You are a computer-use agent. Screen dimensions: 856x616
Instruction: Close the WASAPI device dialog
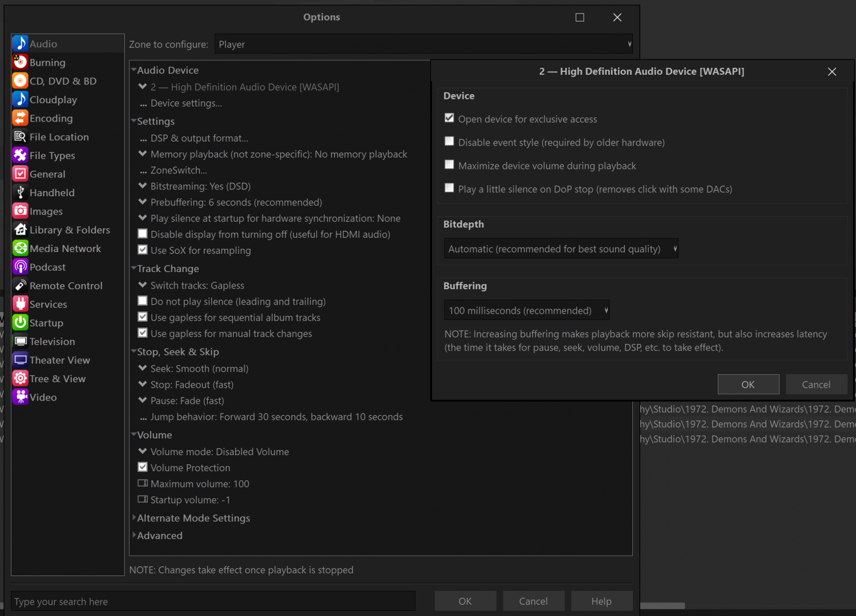832,71
